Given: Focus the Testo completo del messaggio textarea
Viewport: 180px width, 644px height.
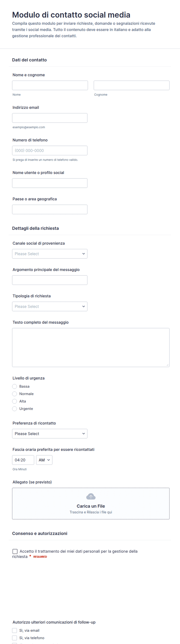Looking at the screenshot, I should (x=91, y=347).
